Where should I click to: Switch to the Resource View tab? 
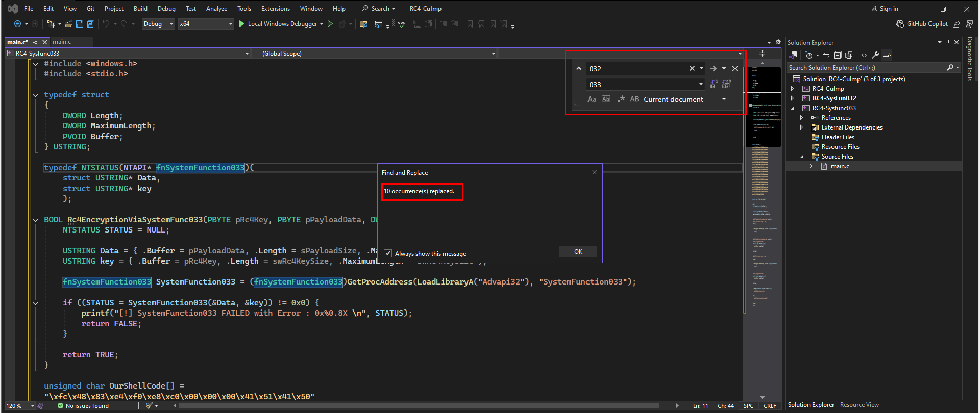pos(860,405)
